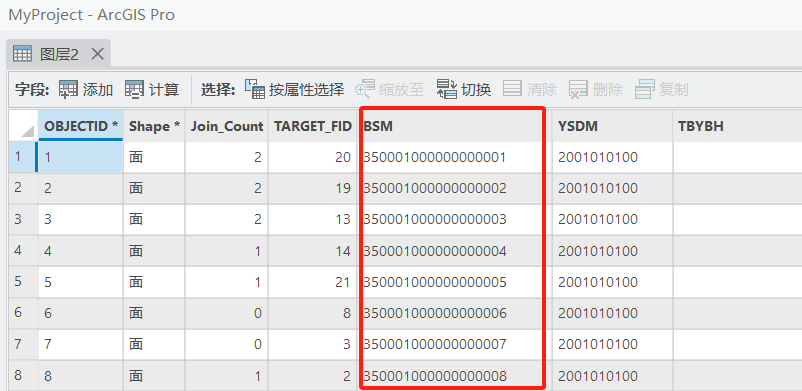Screen dimensions: 802x391
Task: Click the TBYBH column header
Action: point(737,126)
